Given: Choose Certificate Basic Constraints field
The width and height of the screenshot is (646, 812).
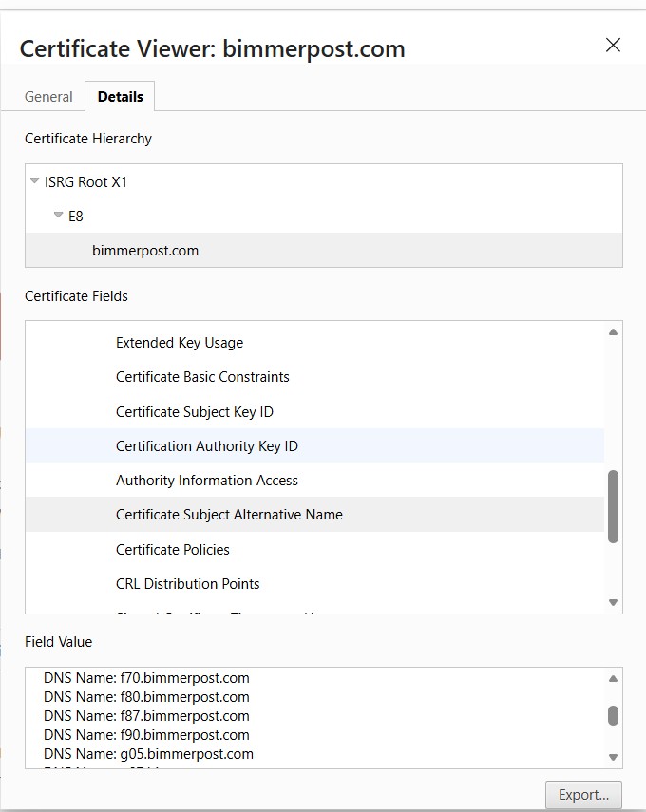Looking at the screenshot, I should [202, 377].
